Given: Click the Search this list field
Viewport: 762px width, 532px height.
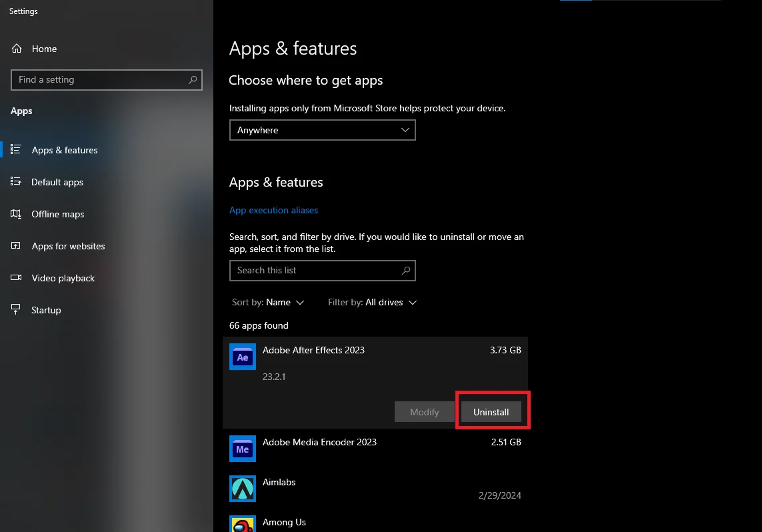Looking at the screenshot, I should pos(322,271).
